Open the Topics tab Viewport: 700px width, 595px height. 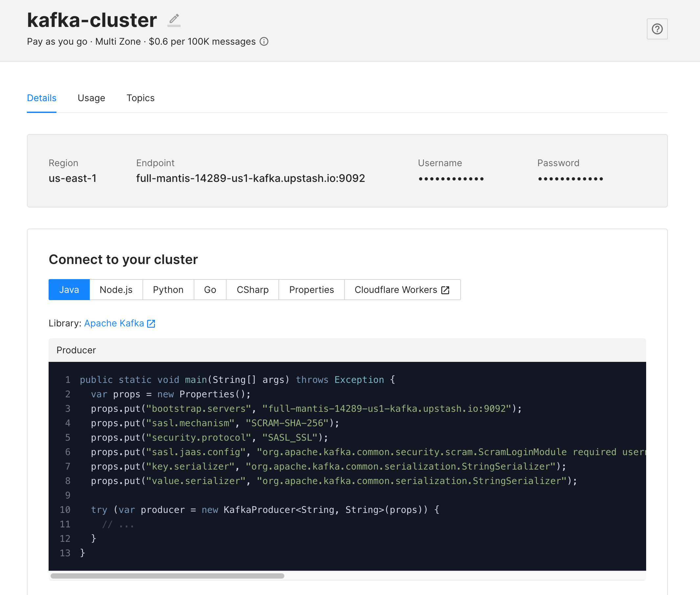tap(140, 98)
